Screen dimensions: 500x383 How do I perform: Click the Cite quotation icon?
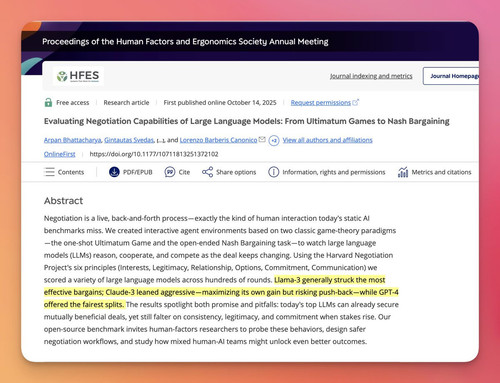[170, 172]
